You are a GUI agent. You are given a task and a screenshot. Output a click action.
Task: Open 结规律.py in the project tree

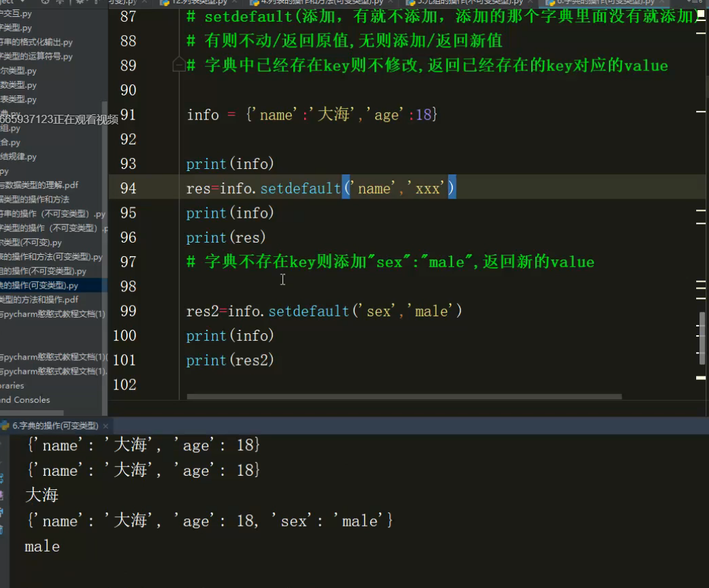click(18, 157)
